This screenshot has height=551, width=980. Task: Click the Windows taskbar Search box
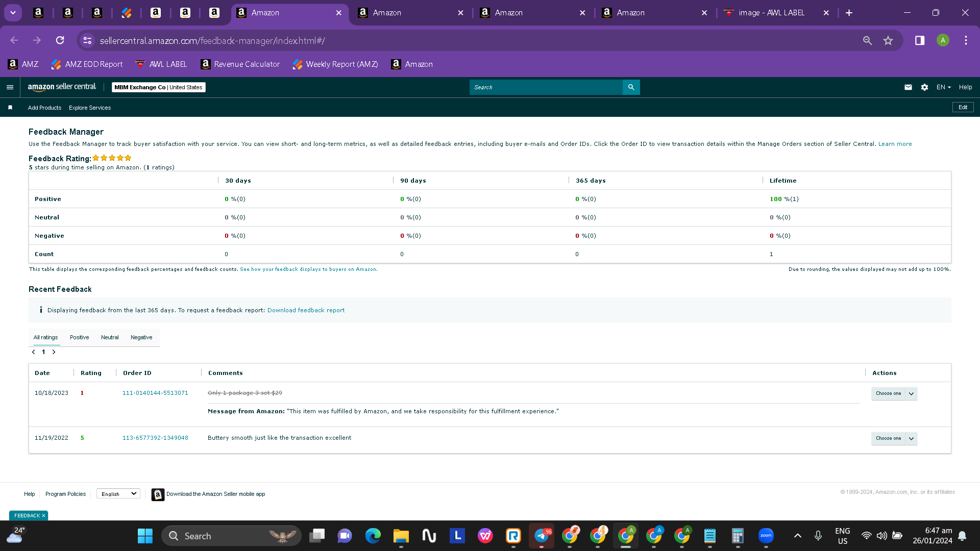point(231,536)
